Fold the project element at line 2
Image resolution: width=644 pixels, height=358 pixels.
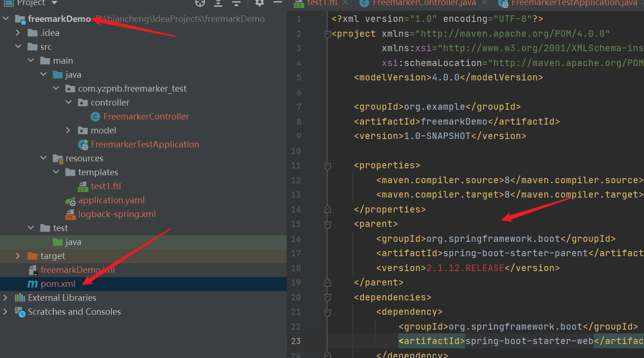(x=328, y=34)
